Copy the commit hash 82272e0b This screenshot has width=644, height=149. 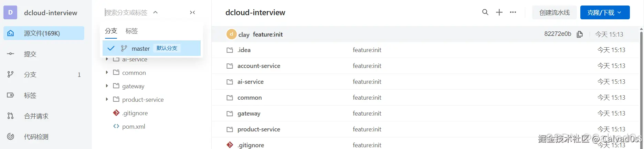[580, 34]
